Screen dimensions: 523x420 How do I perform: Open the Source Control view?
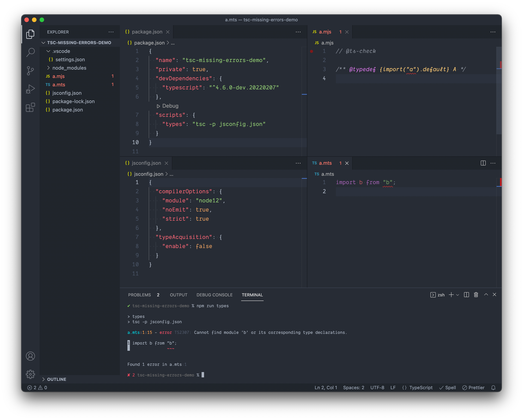[x=30, y=71]
